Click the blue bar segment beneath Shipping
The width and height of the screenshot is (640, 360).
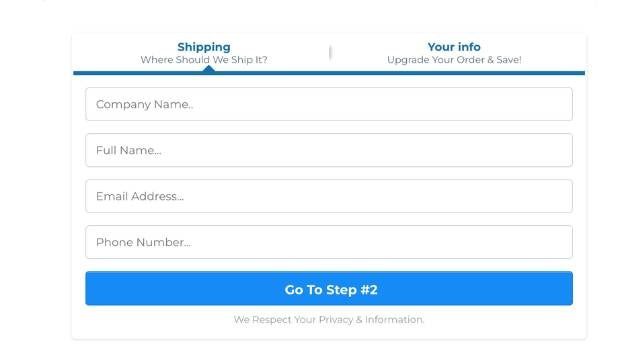[202, 73]
